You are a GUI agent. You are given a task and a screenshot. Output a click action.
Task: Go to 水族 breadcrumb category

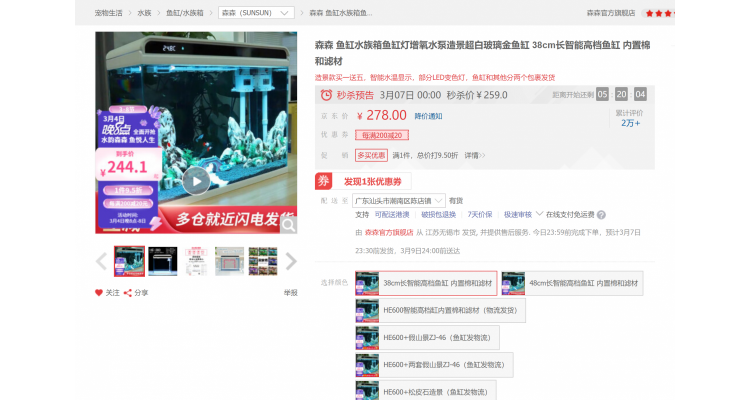coord(144,13)
